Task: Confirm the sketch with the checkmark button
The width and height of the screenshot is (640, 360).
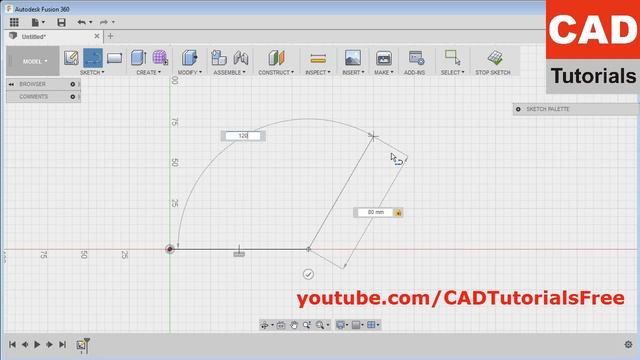Action: pos(308,274)
